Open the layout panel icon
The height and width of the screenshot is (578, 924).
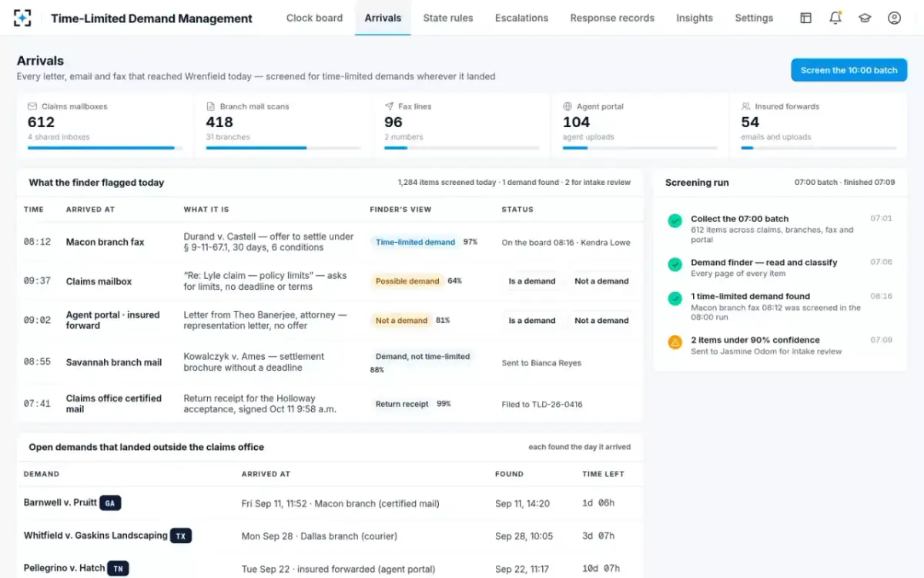coord(805,18)
